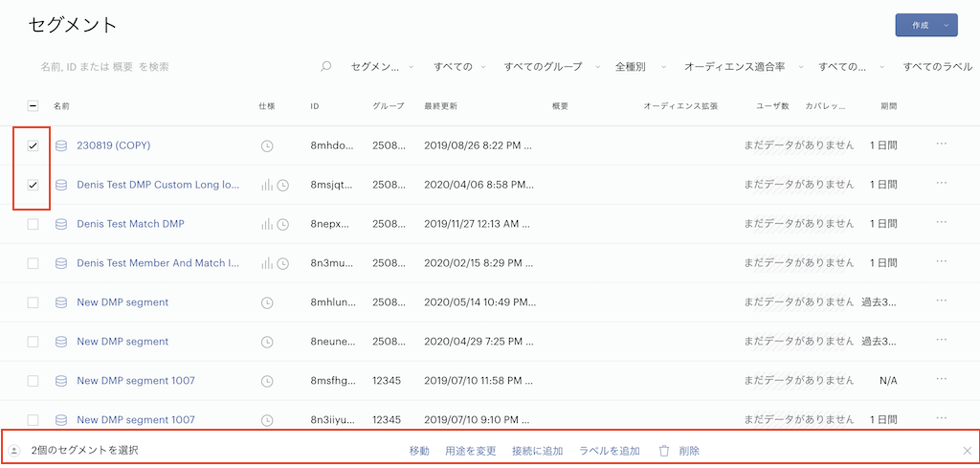Check checkbox for segment ID 8n3iiyu
The height and width of the screenshot is (468, 980).
[33, 420]
